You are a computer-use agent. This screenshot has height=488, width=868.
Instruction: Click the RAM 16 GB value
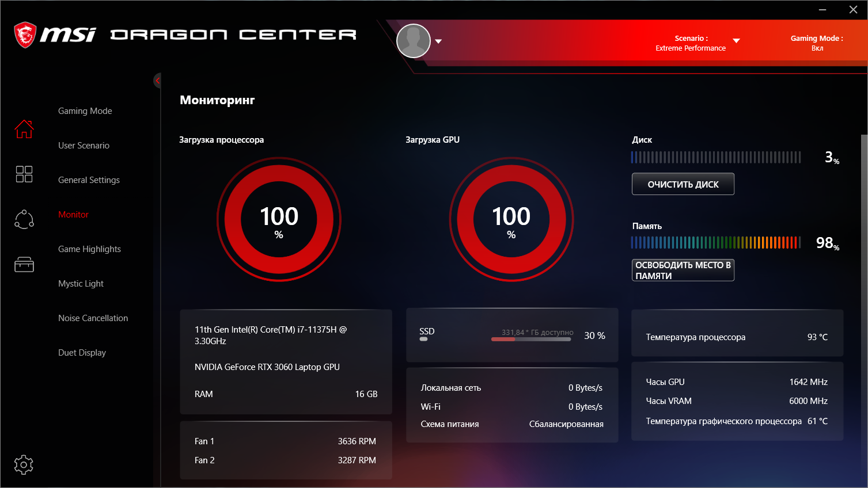(366, 394)
